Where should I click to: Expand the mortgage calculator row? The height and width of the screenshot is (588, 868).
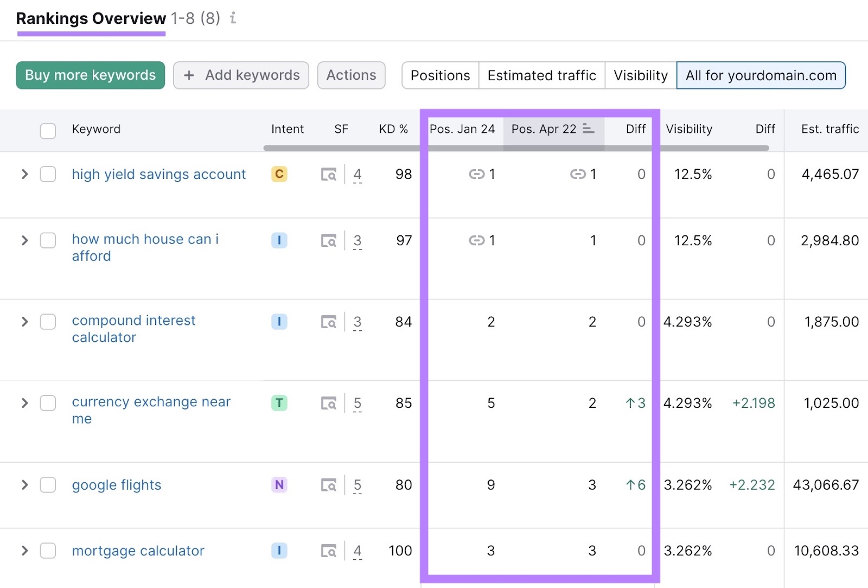click(x=24, y=551)
